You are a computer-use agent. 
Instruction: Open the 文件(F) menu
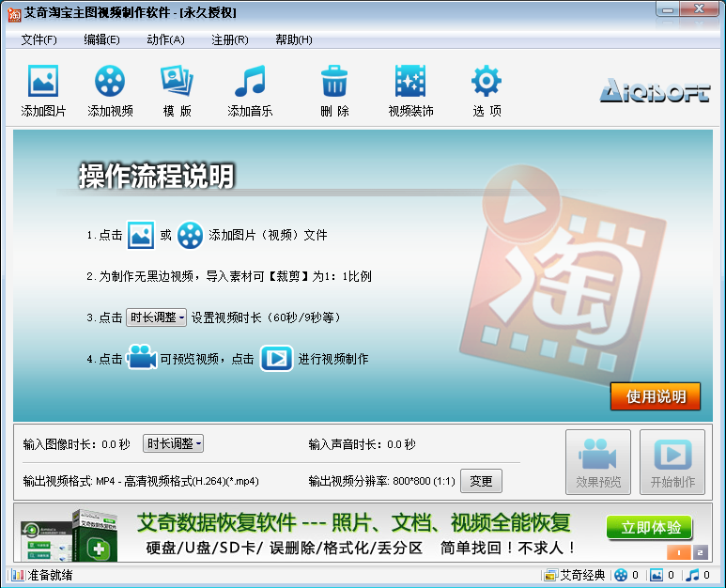pyautogui.click(x=39, y=40)
